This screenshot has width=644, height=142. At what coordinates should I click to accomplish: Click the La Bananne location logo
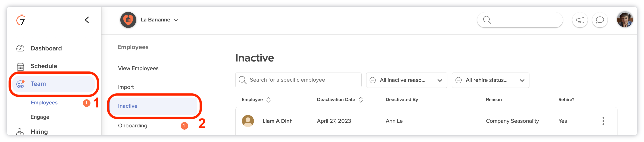pos(128,20)
